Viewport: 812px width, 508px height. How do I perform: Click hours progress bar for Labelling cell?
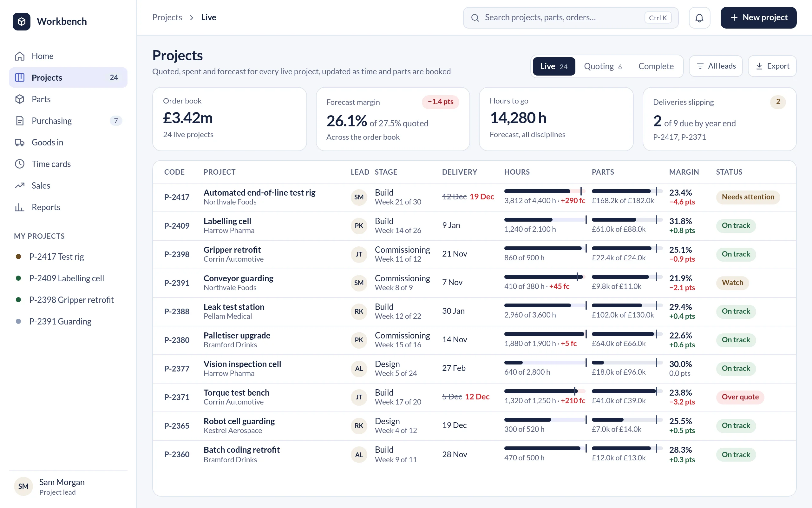coord(545,220)
